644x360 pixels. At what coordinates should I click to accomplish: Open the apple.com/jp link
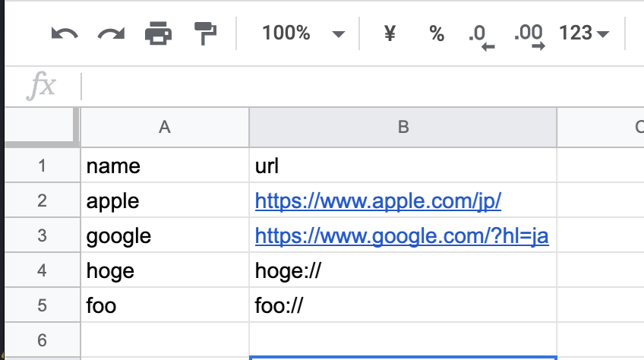point(378,201)
